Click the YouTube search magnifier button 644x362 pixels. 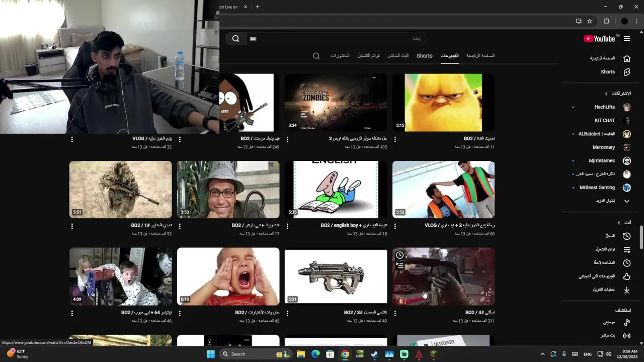tap(235, 39)
